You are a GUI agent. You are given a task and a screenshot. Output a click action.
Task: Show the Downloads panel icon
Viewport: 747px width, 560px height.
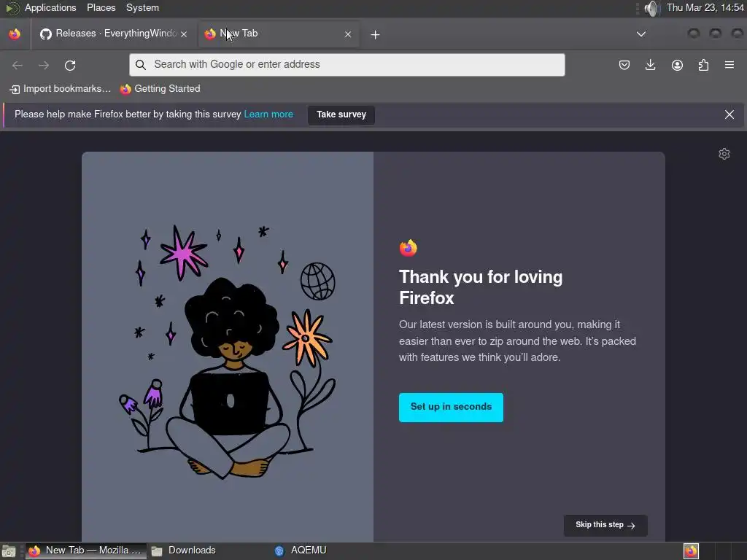[x=650, y=65]
